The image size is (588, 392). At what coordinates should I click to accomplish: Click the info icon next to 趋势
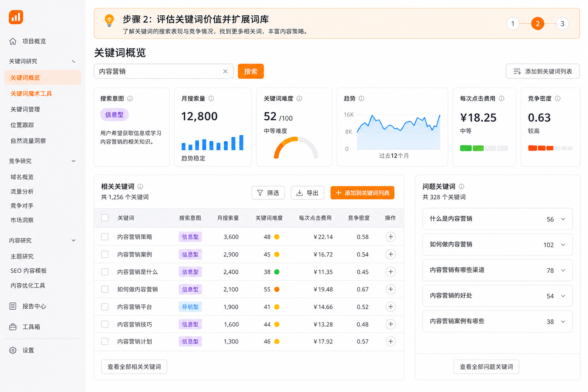coord(361,98)
